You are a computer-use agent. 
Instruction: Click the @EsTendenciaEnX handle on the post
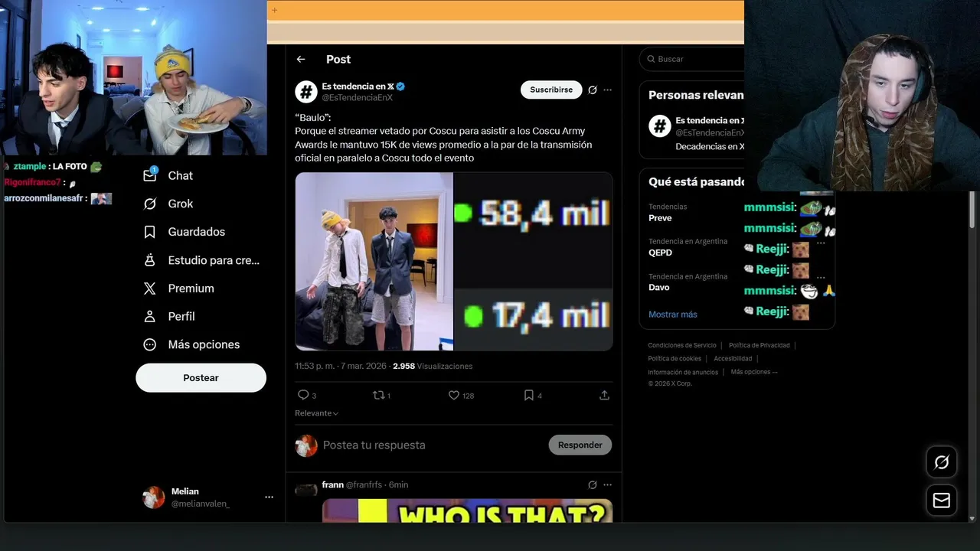click(x=357, y=98)
